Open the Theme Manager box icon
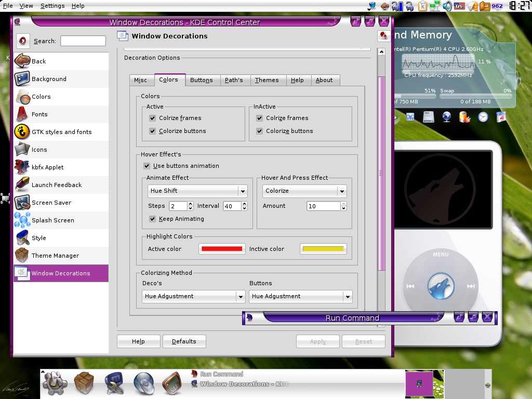532x399 pixels. [22, 255]
